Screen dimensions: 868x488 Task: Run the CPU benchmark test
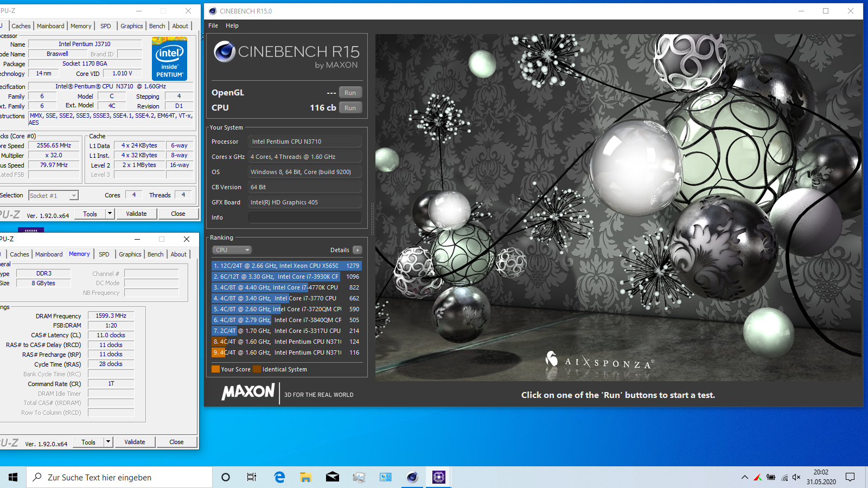point(350,108)
